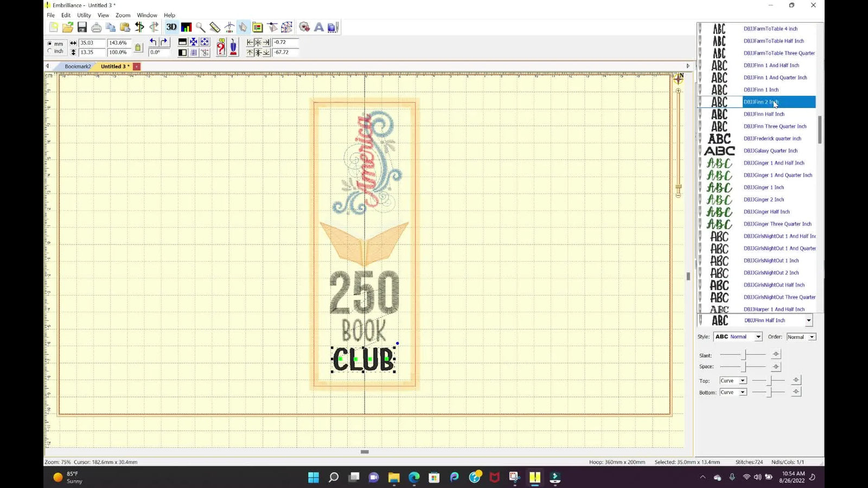This screenshot has height=488, width=868.
Task: Click the red question mark properties icon
Action: pyautogui.click(x=220, y=48)
